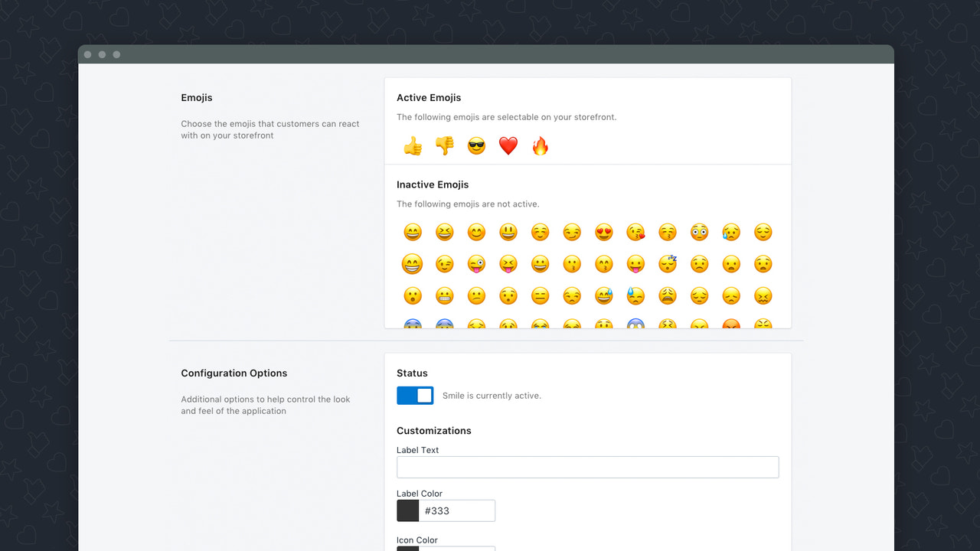Click the Customizations section heading

click(434, 430)
